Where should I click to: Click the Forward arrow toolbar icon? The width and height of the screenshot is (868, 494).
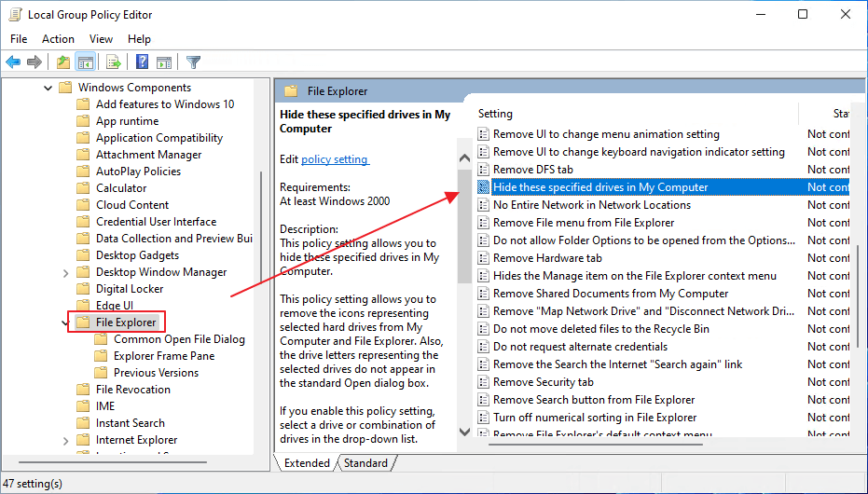(34, 62)
